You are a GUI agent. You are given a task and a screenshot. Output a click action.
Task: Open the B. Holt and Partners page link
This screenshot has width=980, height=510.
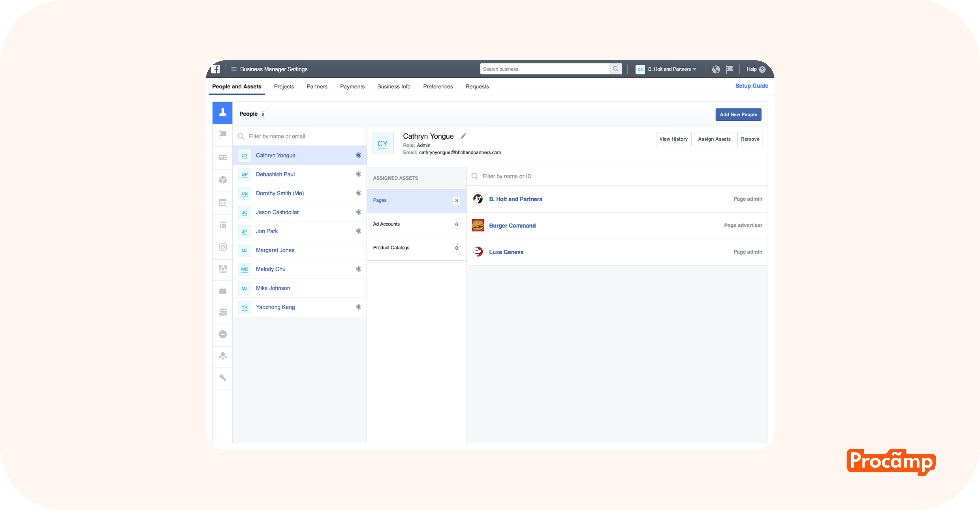coord(515,199)
